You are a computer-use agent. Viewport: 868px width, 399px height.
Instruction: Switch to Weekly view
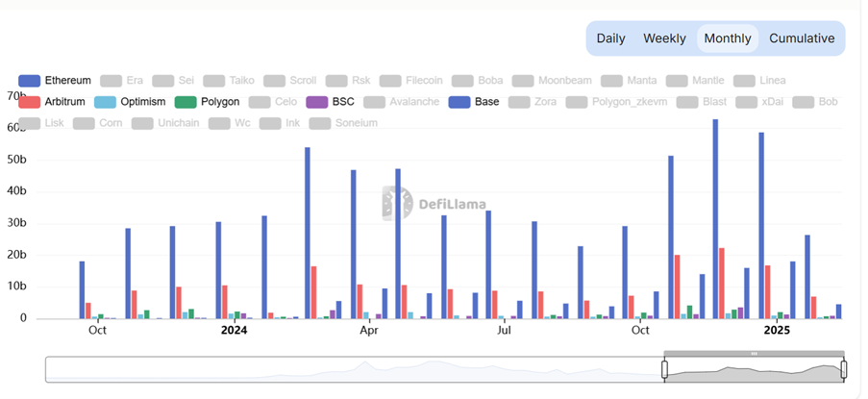[664, 38]
